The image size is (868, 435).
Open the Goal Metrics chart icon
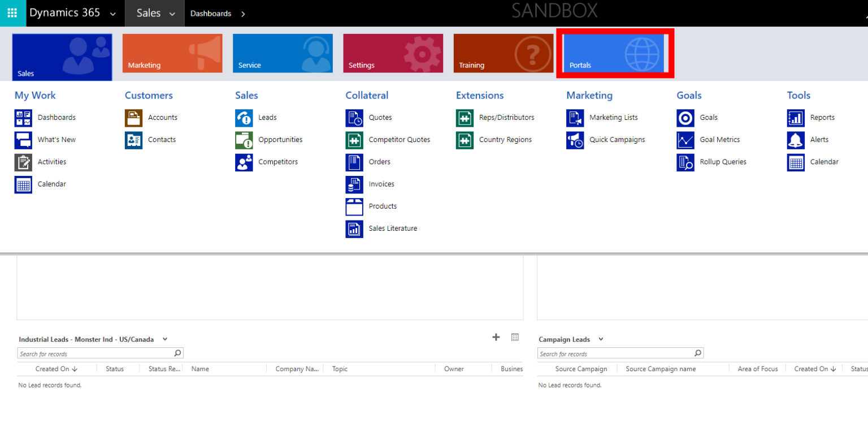pyautogui.click(x=685, y=140)
